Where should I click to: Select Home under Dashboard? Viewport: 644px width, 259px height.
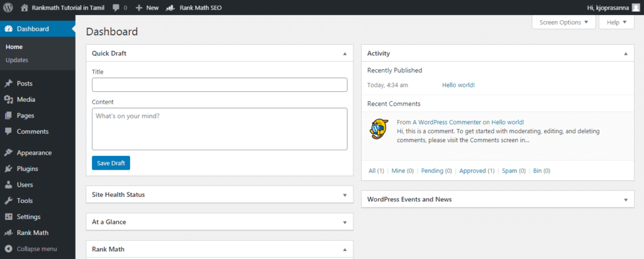tap(14, 47)
